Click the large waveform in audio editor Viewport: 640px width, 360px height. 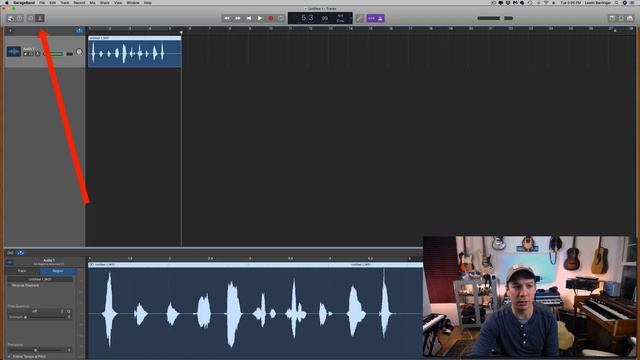click(256, 313)
